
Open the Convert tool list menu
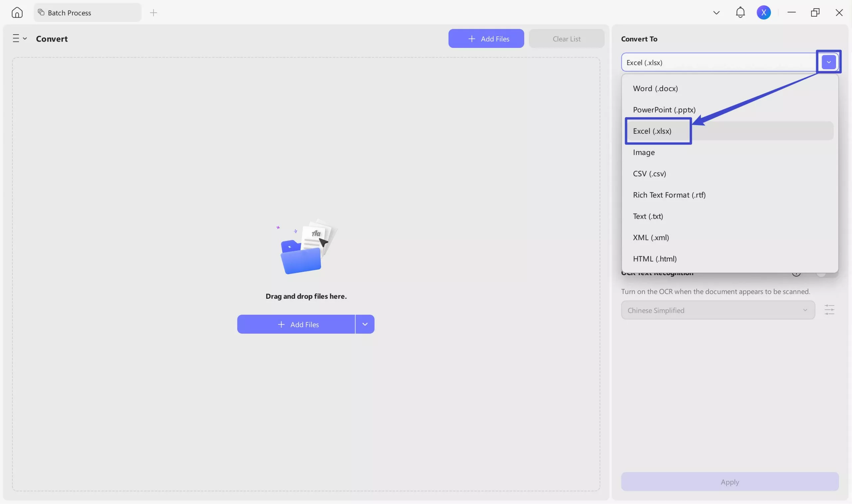tap(19, 38)
